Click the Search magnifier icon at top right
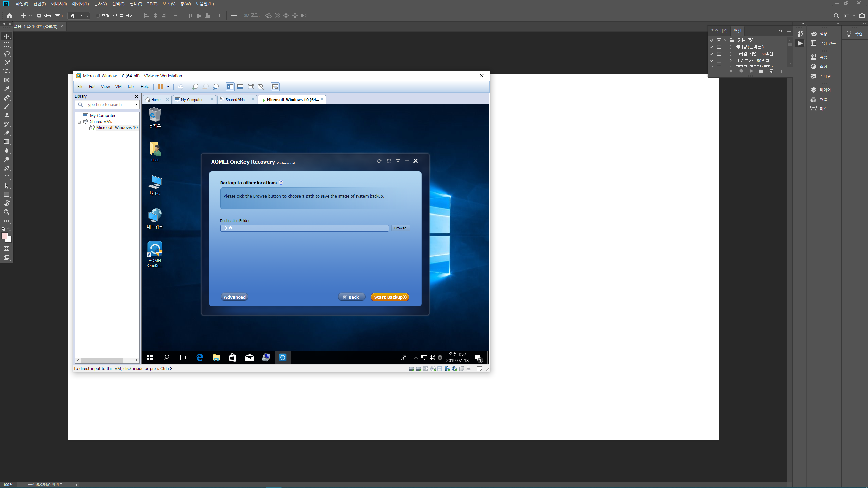The image size is (868, 488). (836, 16)
